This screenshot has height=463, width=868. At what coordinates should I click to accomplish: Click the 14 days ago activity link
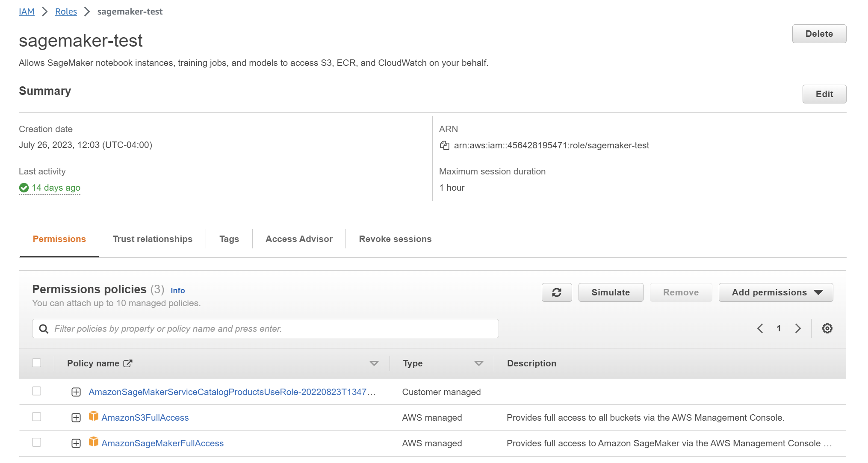[x=56, y=188]
